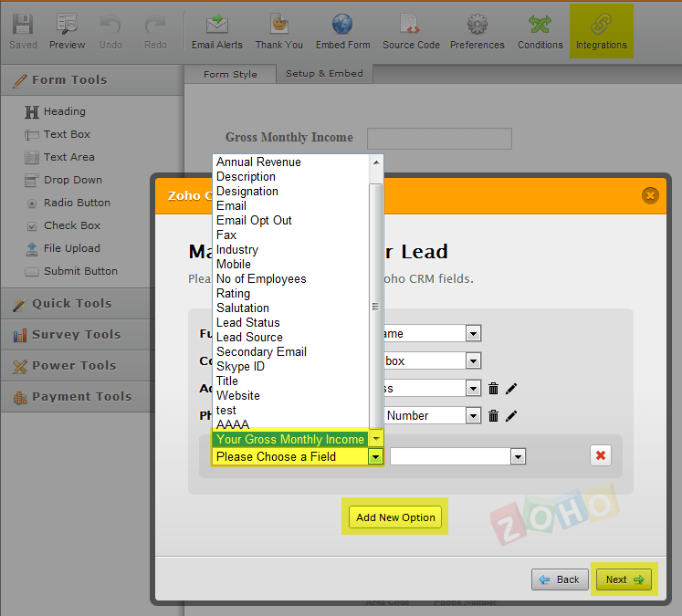Click the CRM field list scrollbar thumb
Screen dimensions: 682x616
pos(376,306)
